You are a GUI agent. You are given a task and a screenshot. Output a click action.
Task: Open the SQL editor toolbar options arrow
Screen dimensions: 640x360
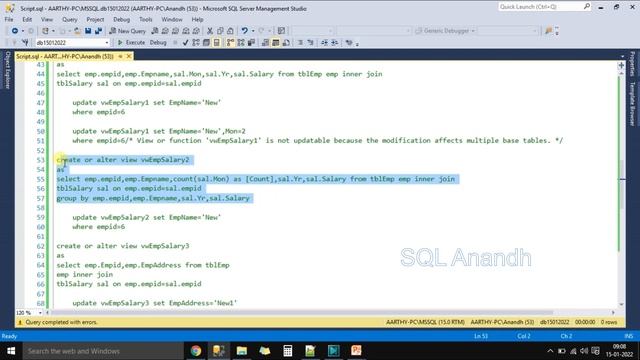click(357, 43)
